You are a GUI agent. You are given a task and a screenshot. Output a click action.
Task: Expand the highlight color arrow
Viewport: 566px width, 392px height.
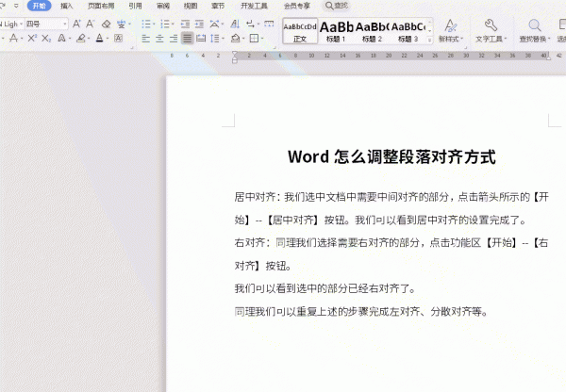[89, 39]
